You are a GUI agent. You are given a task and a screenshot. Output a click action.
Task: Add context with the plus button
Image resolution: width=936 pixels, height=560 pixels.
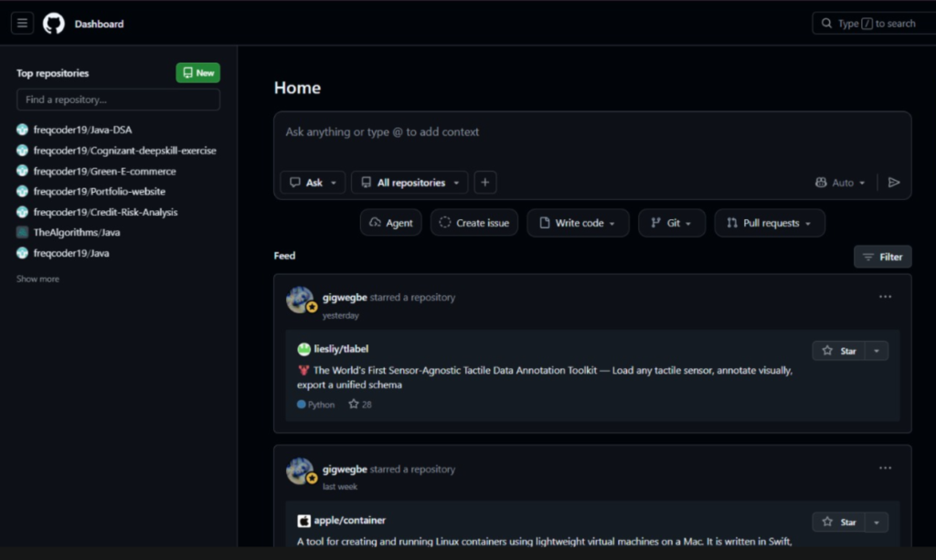pyautogui.click(x=485, y=183)
